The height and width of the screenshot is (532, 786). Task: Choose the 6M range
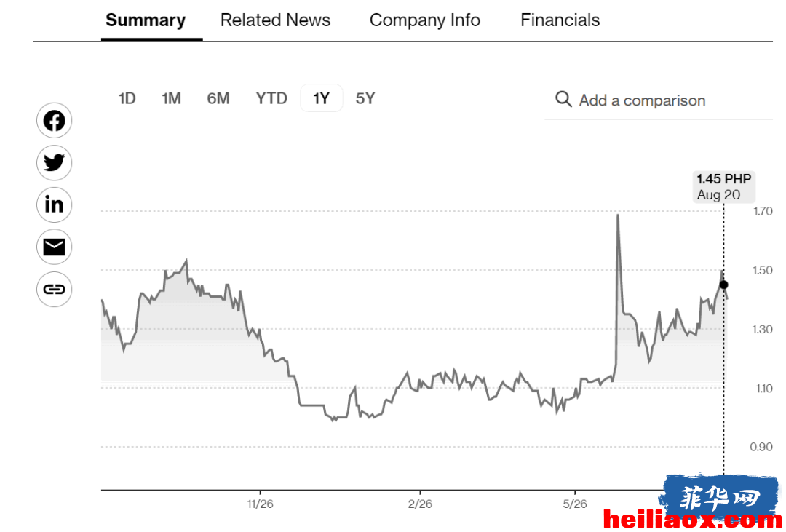218,98
